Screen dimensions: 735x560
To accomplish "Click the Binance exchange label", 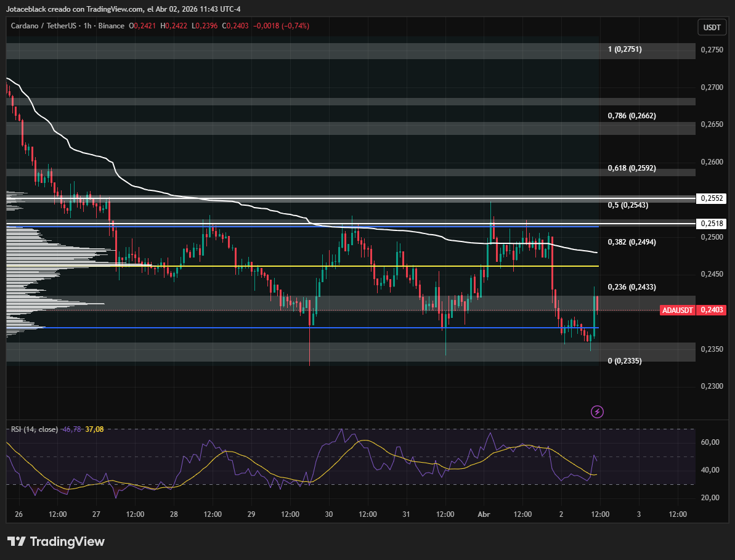I will pyautogui.click(x=111, y=26).
